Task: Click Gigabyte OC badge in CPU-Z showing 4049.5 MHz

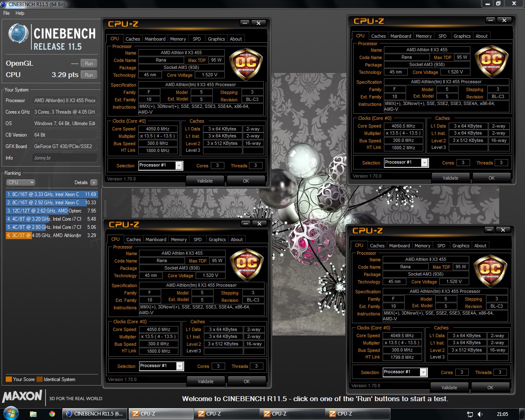Action: [490, 270]
